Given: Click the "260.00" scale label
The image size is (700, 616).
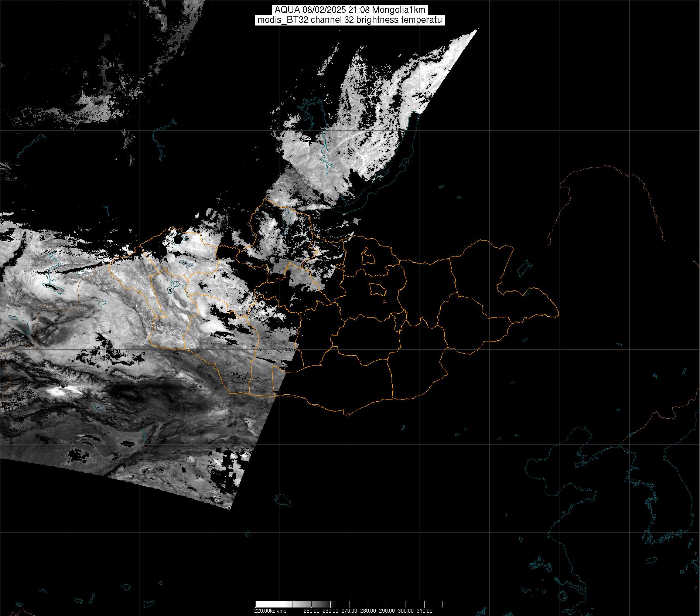Looking at the screenshot, I should click(330, 611).
